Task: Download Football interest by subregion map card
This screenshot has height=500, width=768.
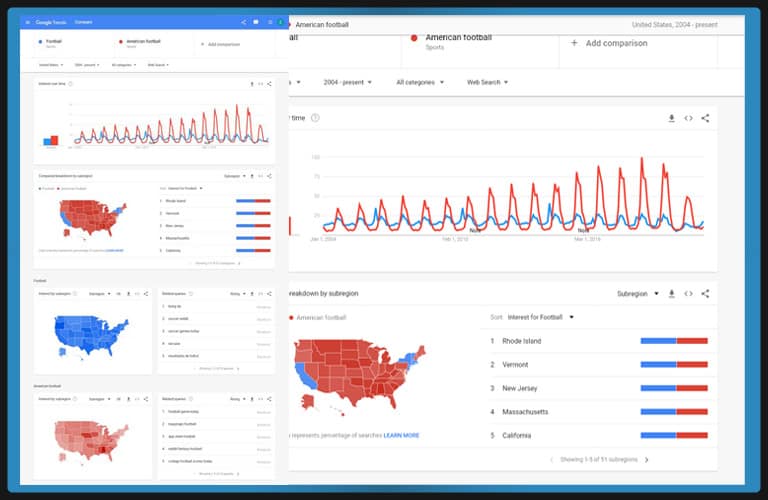Action: coord(128,294)
